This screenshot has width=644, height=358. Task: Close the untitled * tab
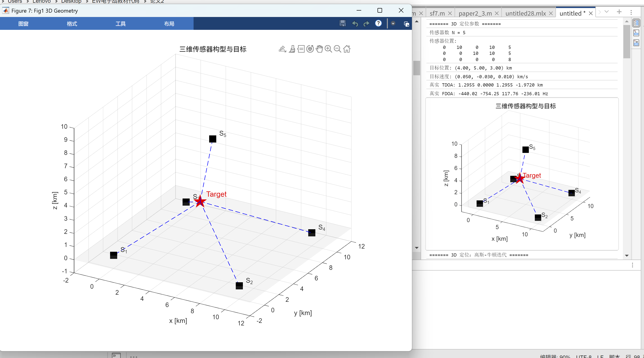pyautogui.click(x=591, y=13)
